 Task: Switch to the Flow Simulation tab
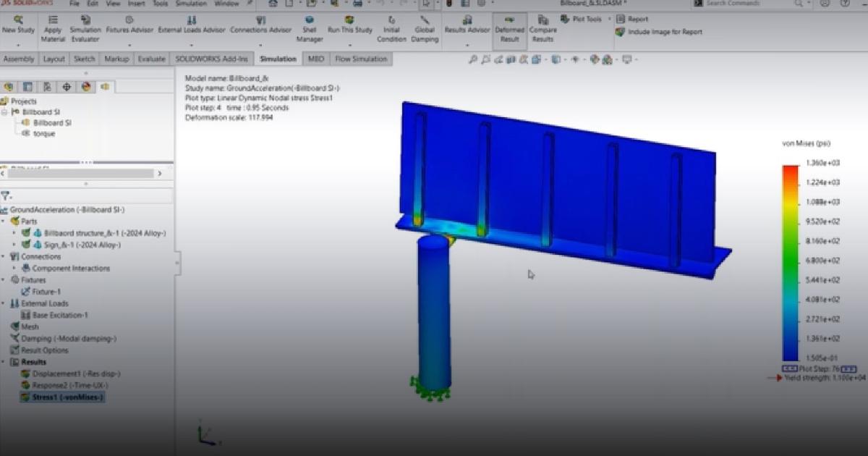[360, 59]
